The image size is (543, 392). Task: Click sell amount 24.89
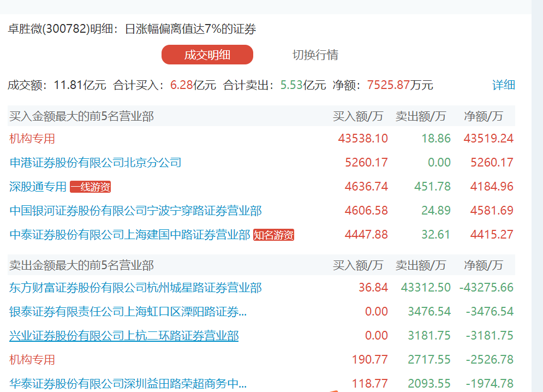436,210
